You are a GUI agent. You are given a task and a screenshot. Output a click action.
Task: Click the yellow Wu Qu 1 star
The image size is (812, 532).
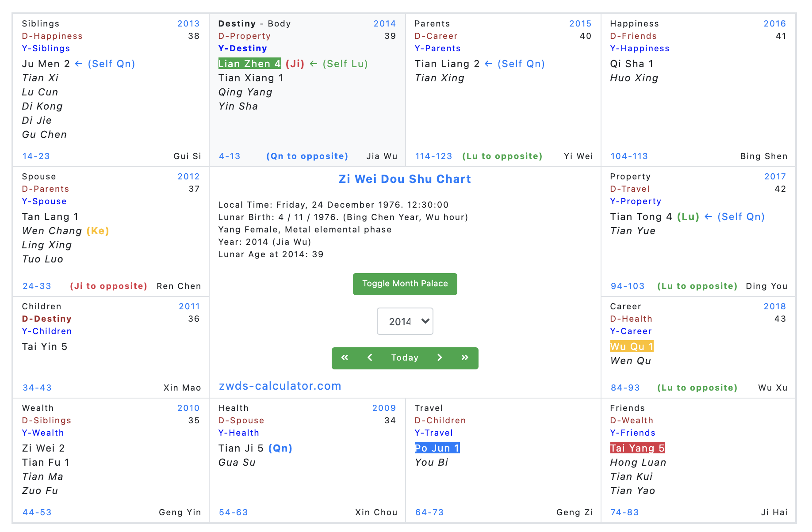pyautogui.click(x=632, y=346)
